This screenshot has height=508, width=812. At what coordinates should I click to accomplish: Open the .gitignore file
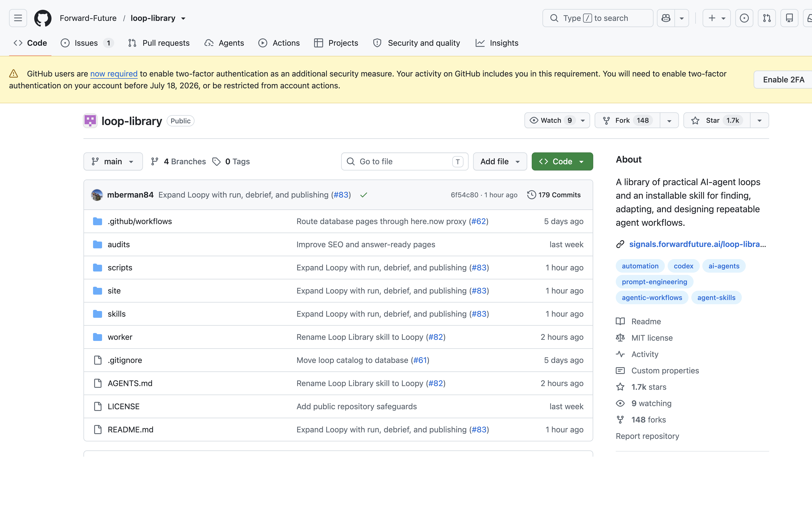coord(125,360)
